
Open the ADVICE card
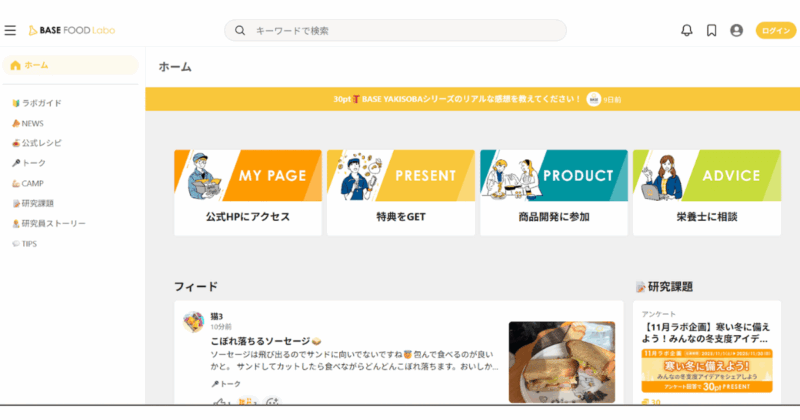point(707,192)
